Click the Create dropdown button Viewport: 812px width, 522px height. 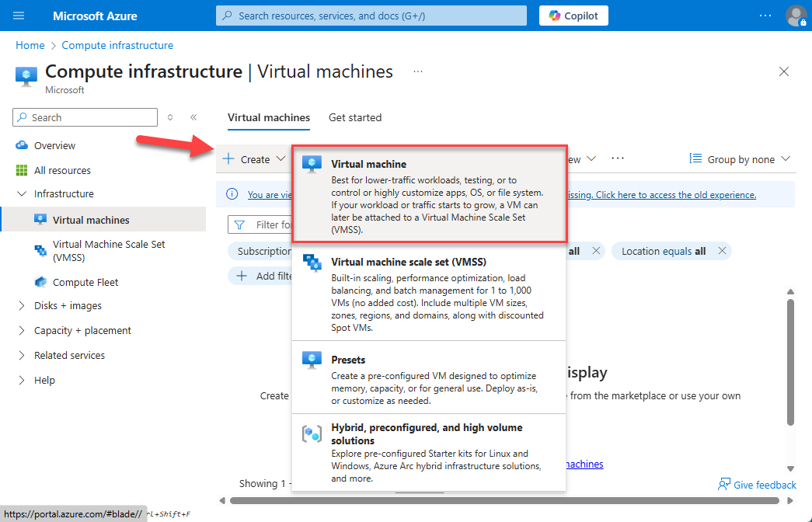click(254, 159)
